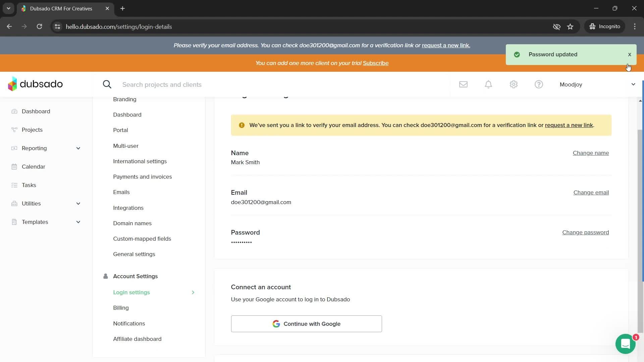Go to Tasks in main sidebar
Viewport: 644px width, 362px height.
(x=29, y=185)
